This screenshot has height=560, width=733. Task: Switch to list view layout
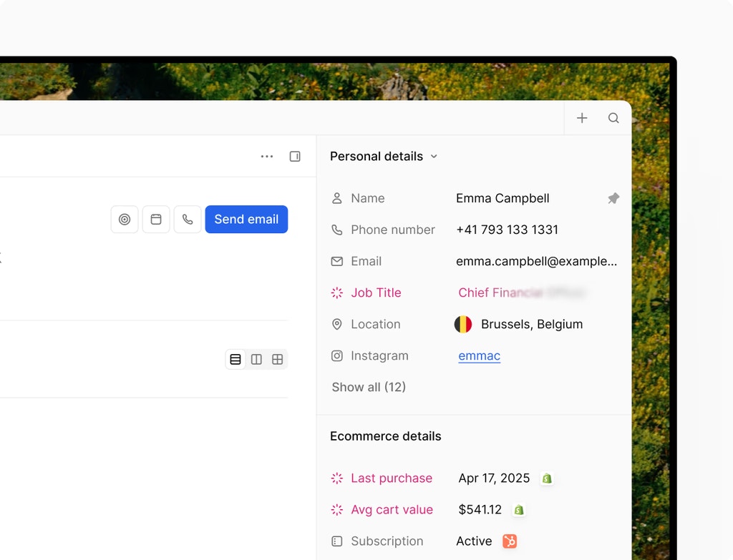[236, 359]
